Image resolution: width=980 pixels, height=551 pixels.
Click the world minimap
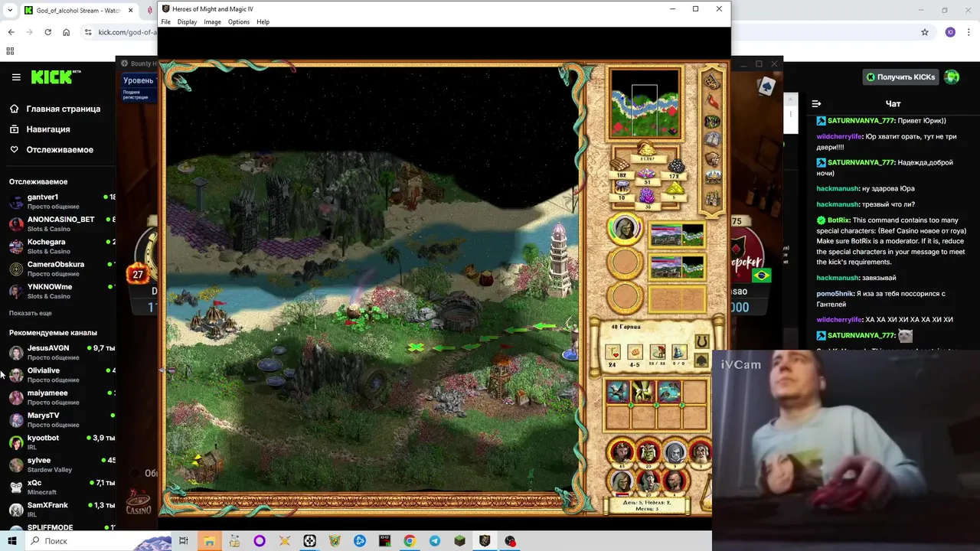(645, 103)
